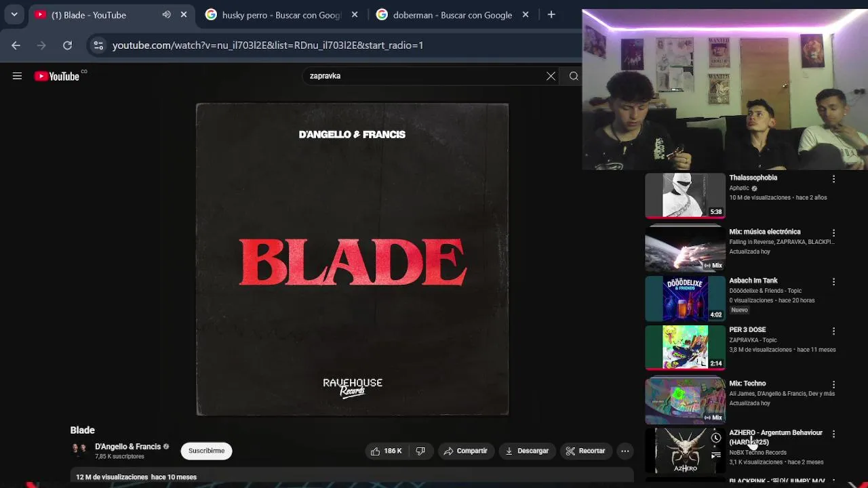
Task: Click the Dööödelixe & Friends - Topic text
Action: [x=765, y=291]
